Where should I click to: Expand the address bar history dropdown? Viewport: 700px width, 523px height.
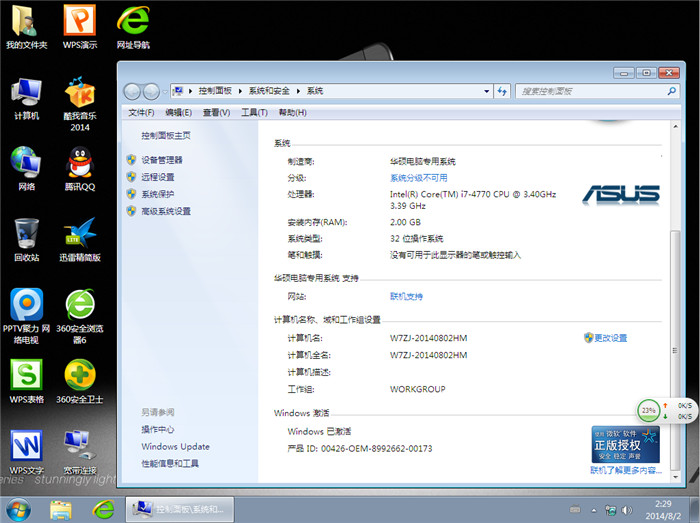click(487, 91)
